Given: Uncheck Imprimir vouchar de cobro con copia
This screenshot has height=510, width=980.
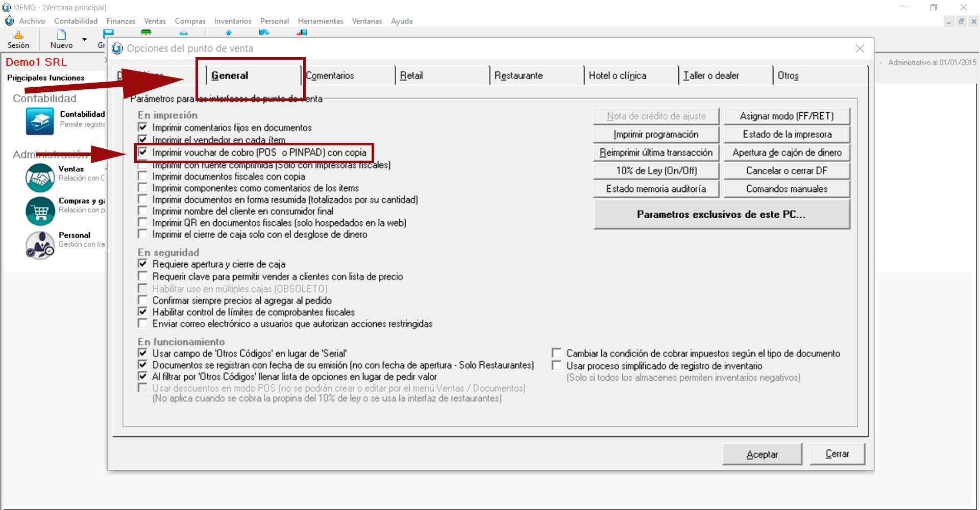Looking at the screenshot, I should tap(143, 152).
